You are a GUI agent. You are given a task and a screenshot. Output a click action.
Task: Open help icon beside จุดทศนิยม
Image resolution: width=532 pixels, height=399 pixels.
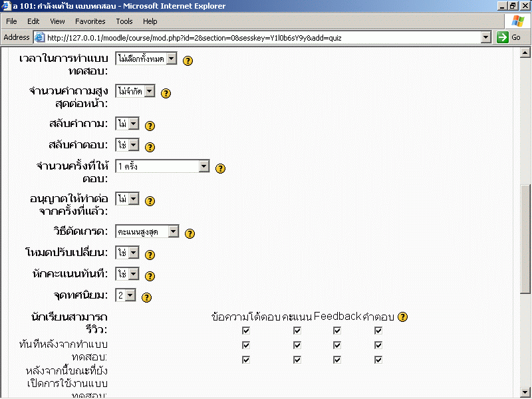tap(147, 297)
